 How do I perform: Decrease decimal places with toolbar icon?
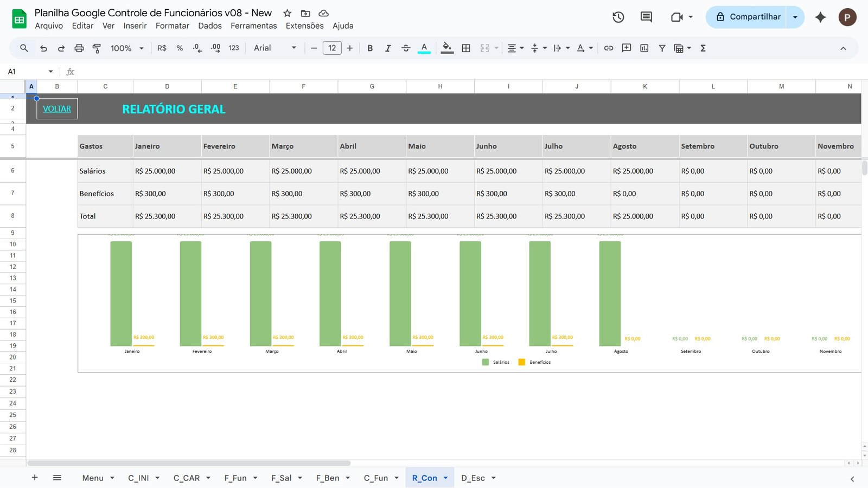(196, 48)
